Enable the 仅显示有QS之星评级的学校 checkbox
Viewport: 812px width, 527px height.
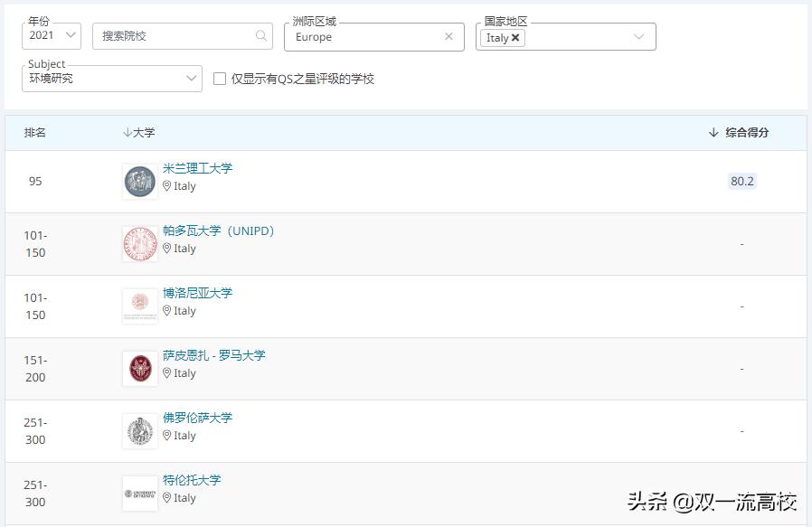coord(219,79)
